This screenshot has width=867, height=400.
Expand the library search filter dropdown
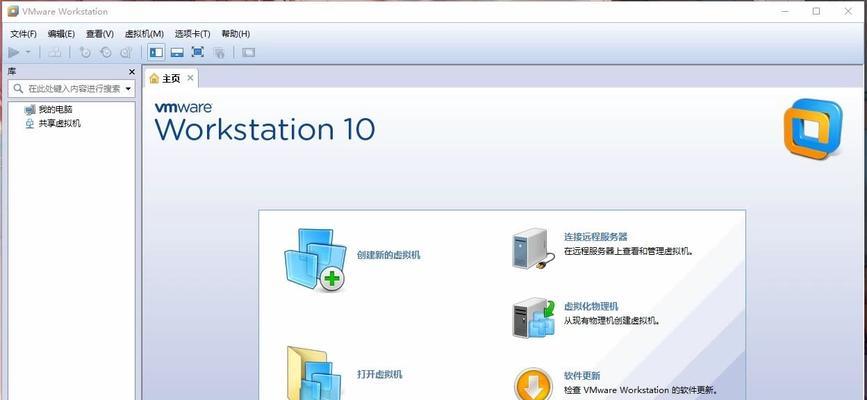click(x=128, y=89)
